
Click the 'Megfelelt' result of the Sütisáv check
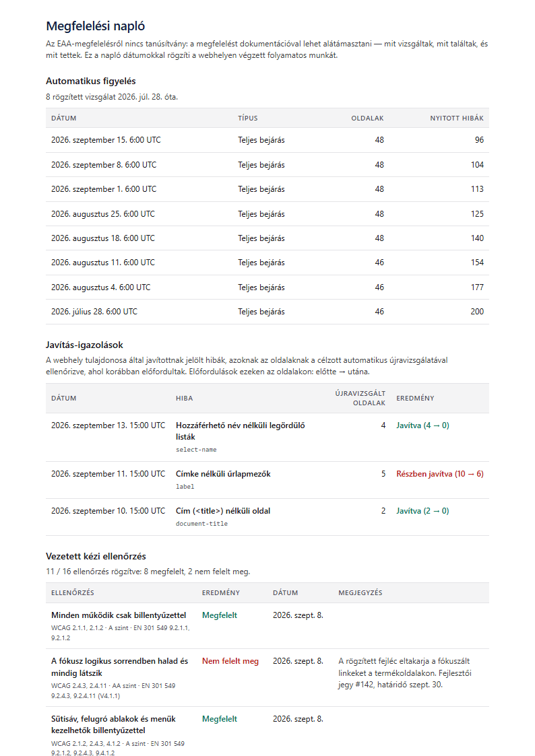coord(220,719)
